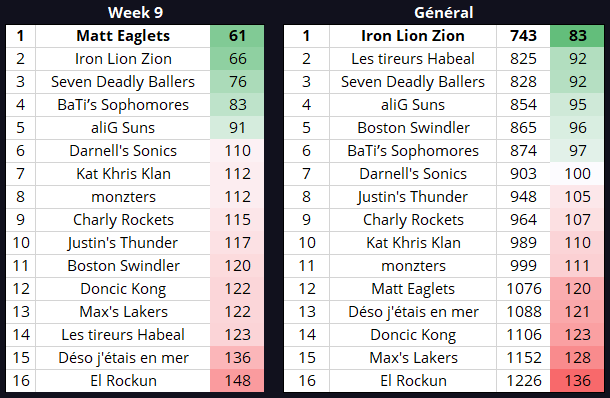The image size is (610, 398).
Task: Click the Général table header
Action: 443,12
